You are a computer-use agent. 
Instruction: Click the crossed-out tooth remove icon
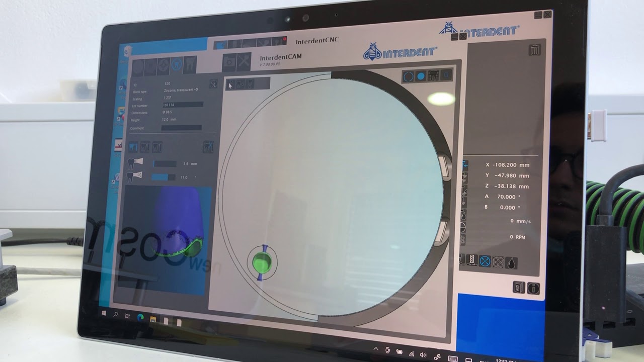[208, 147]
